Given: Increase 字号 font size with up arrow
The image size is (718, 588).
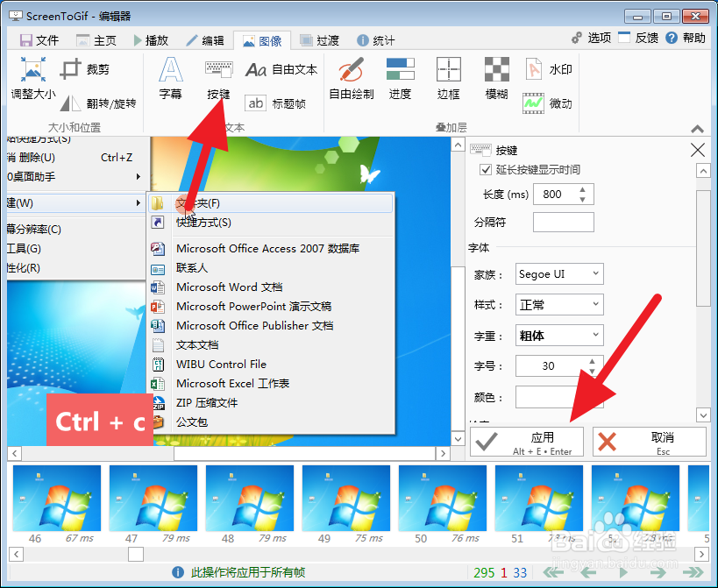Looking at the screenshot, I should point(592,361).
